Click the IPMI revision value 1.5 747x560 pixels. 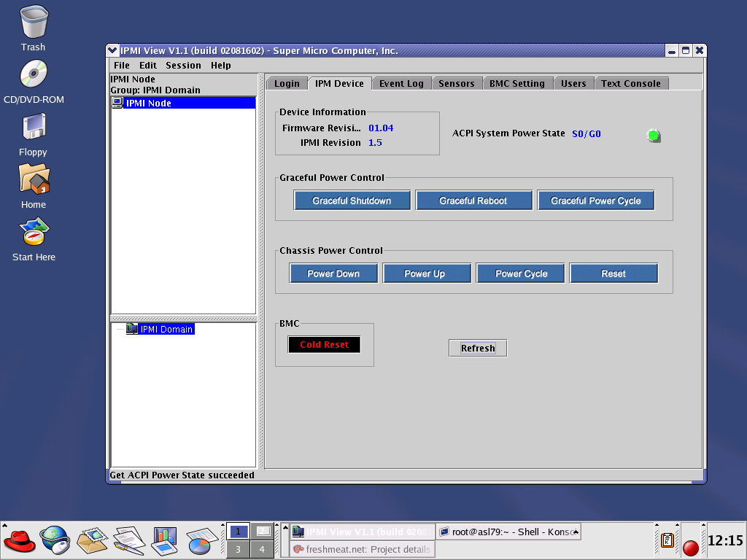click(375, 143)
